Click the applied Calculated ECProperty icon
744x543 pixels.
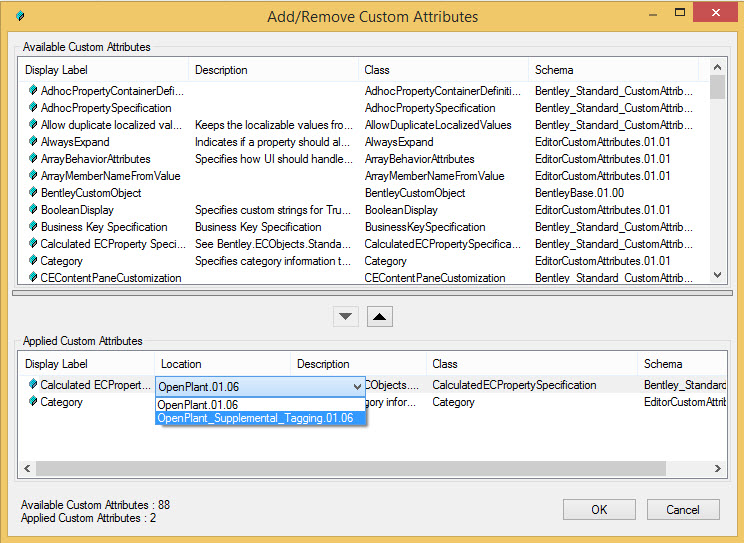32,385
